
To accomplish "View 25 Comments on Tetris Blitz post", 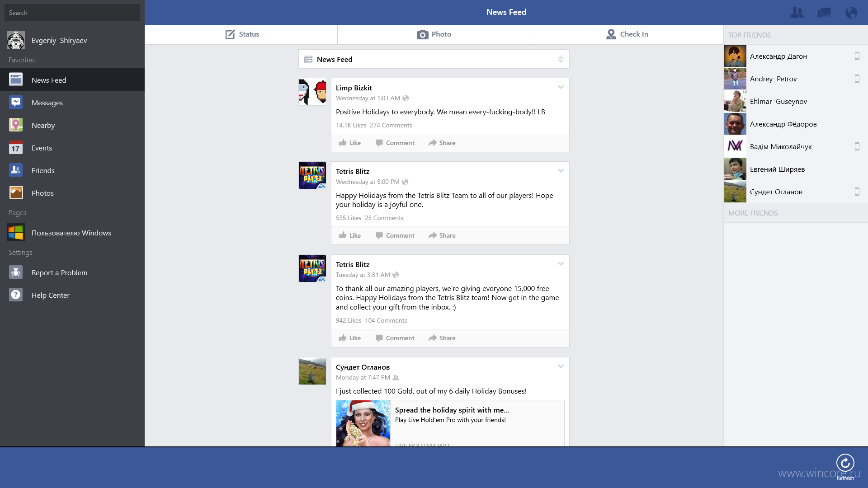I will click(x=384, y=218).
